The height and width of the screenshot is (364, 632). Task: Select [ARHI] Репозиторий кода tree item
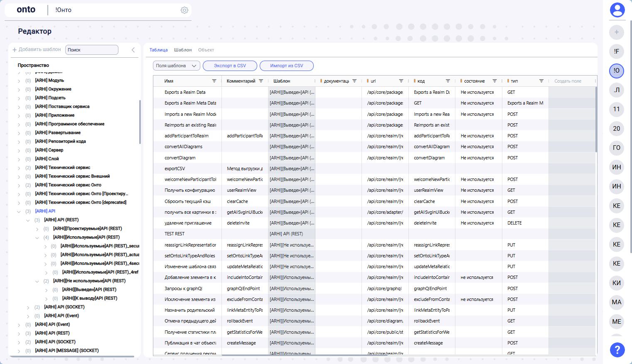click(x=60, y=142)
